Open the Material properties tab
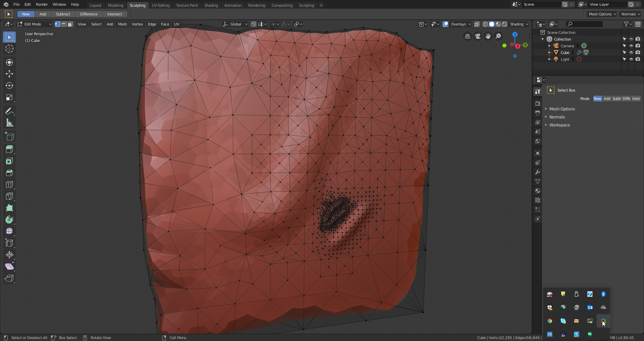Screen dimensions: 644x341 click(538, 191)
